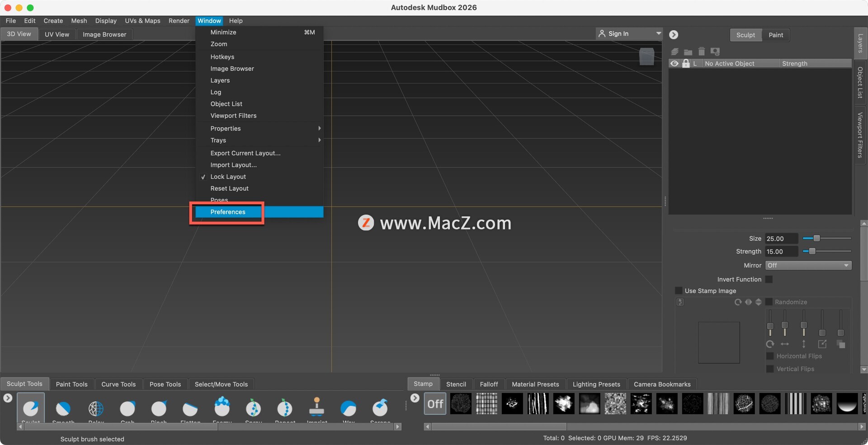Expand the Properties submenu
The height and width of the screenshot is (445, 868).
point(259,128)
